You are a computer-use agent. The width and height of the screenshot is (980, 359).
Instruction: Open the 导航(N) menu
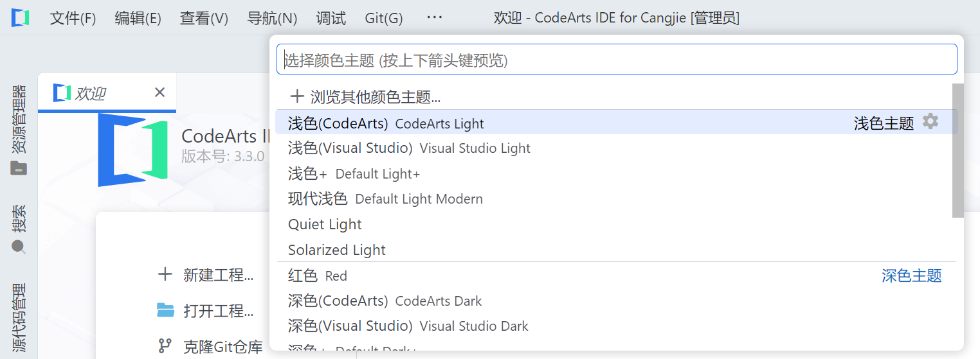point(272,18)
